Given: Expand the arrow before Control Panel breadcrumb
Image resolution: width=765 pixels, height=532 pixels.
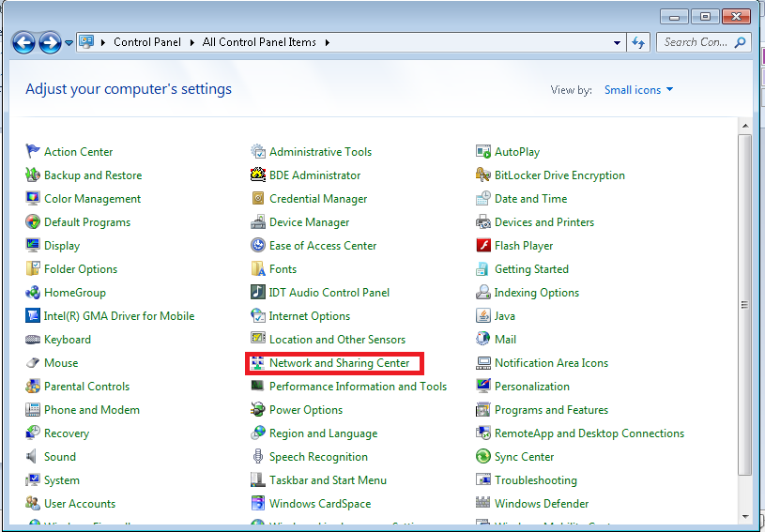Looking at the screenshot, I should (x=103, y=42).
